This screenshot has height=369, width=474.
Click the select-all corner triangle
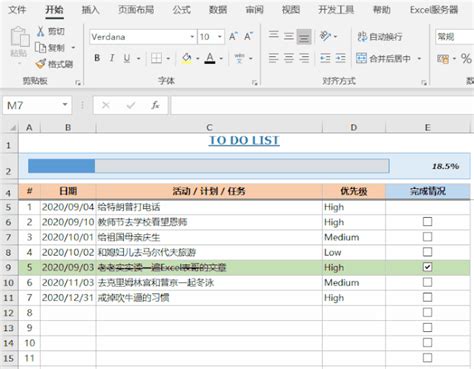point(12,128)
